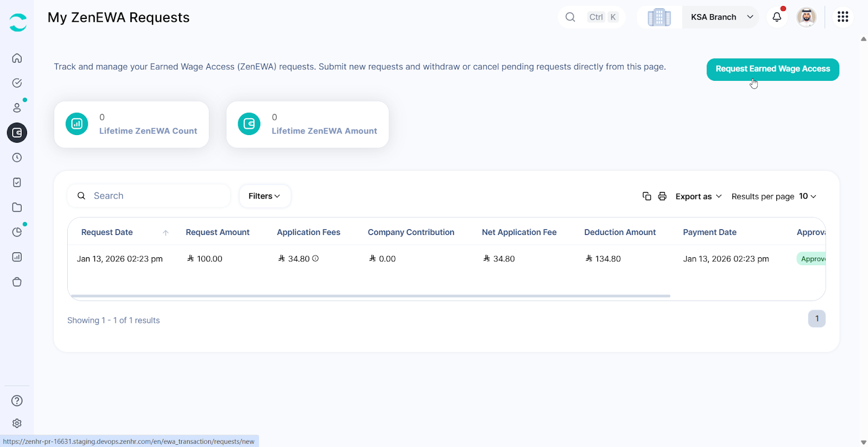The image size is (868, 447).
Task: Click the Request Amount column header
Action: point(218,232)
